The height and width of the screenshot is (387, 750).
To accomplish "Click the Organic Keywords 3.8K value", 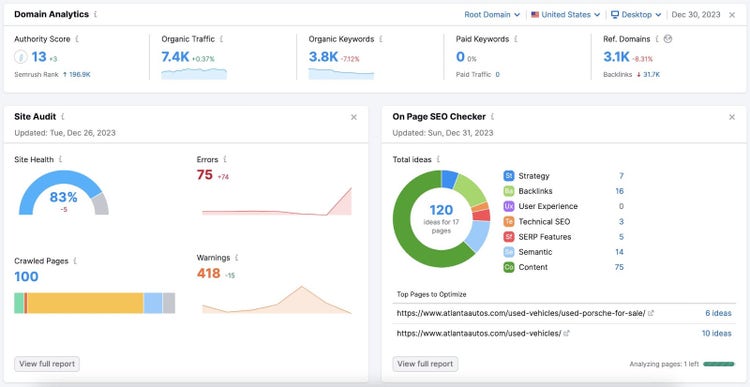I will (323, 57).
